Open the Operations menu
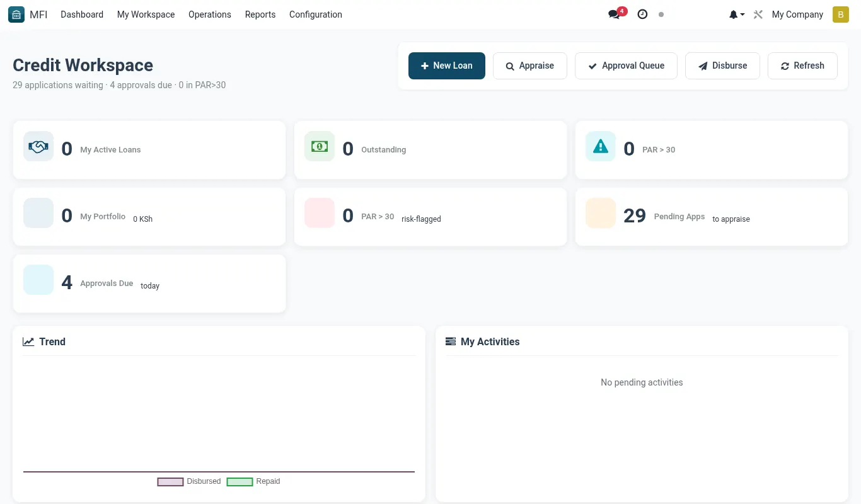 [210, 14]
